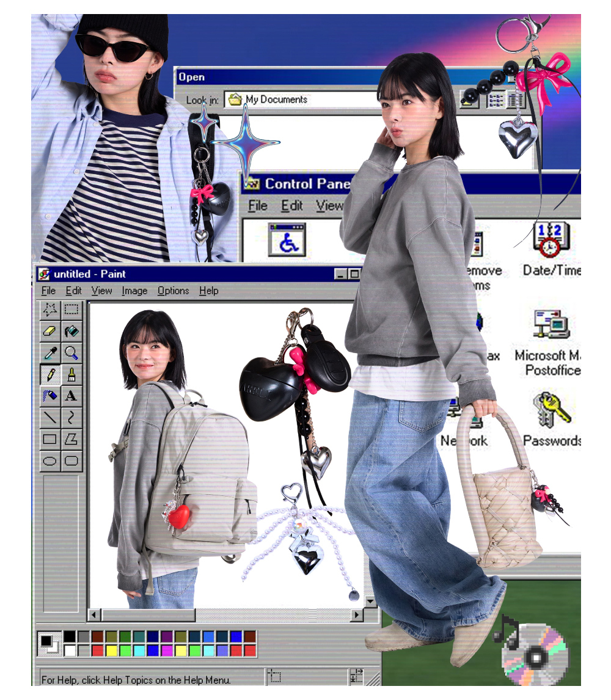This screenshot has width=611, height=700.
Task: Click the selection size indicator in Paint status bar
Action: pos(356,676)
